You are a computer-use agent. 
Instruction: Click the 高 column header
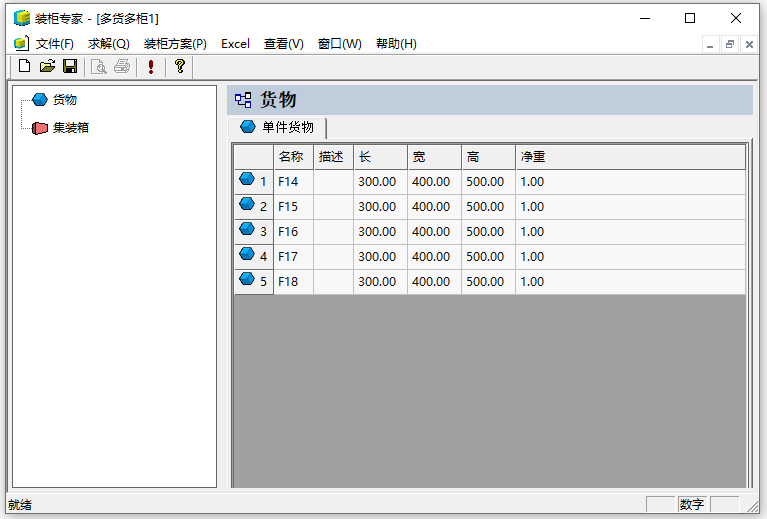pos(488,157)
